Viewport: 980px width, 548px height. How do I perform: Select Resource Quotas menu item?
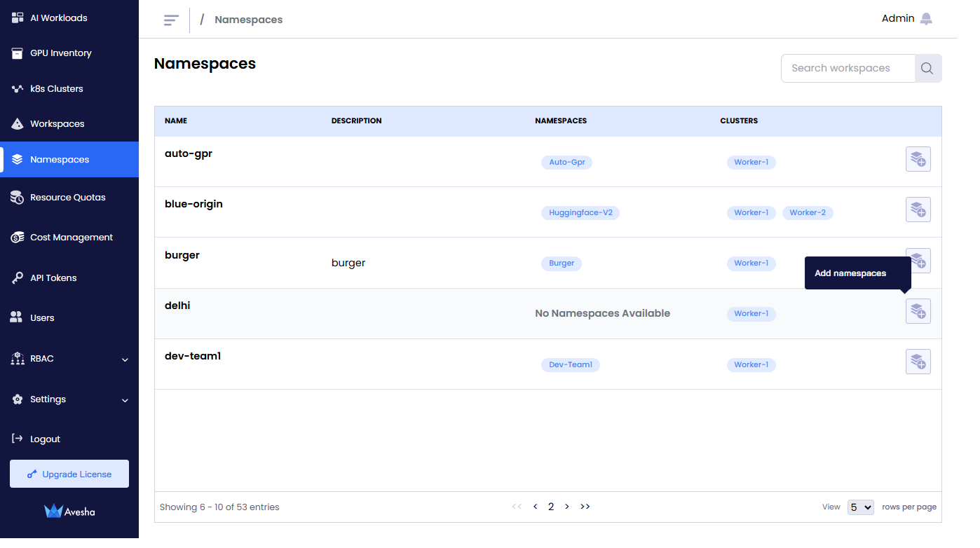click(x=68, y=198)
